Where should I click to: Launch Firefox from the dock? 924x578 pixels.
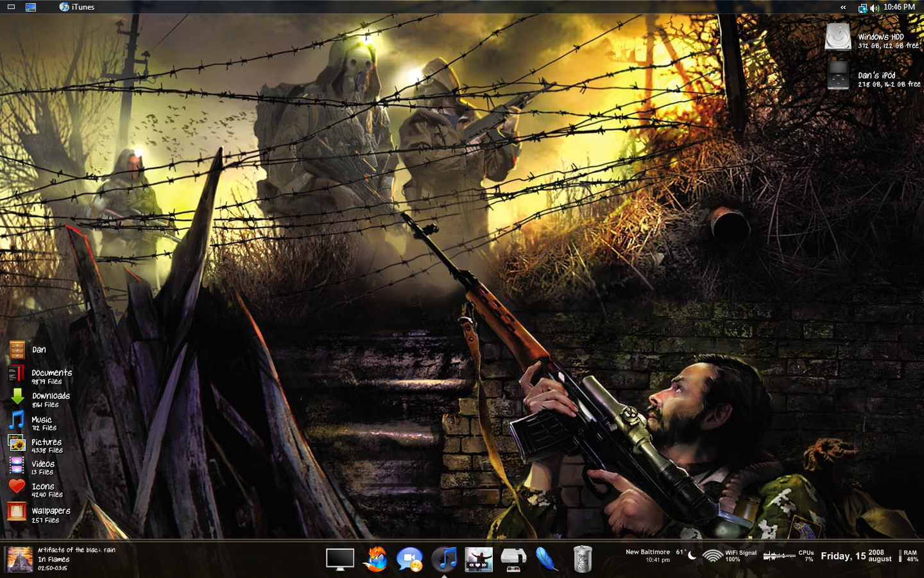click(x=375, y=559)
